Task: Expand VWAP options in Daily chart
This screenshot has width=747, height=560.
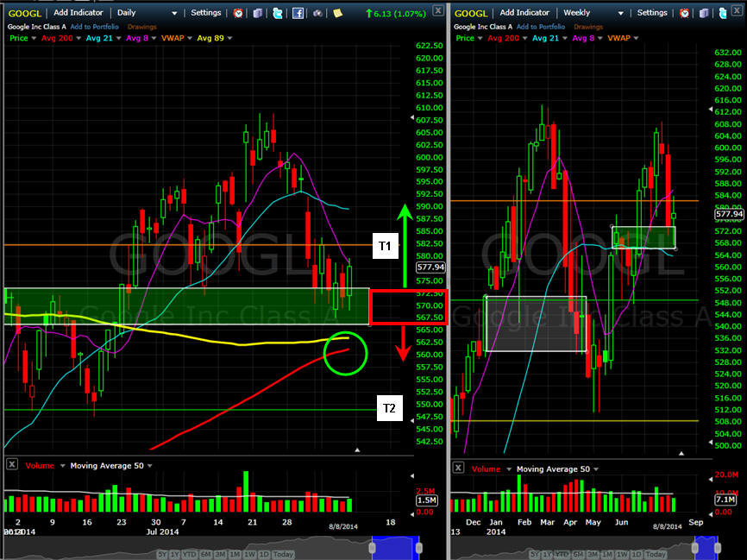Action: pos(190,39)
